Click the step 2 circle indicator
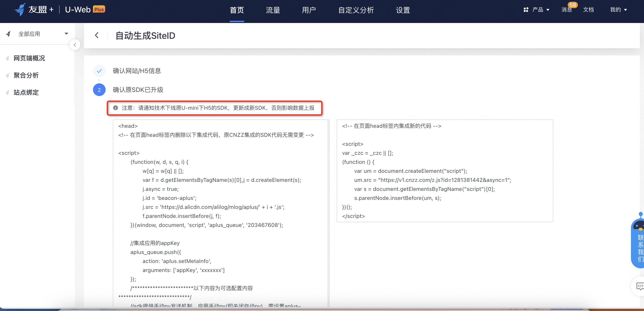 99,90
